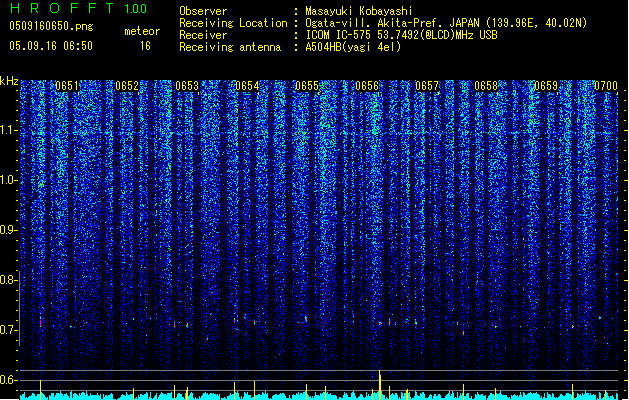The image size is (629, 400).
Task: Click the 0654 time marker
Action: click(247, 86)
